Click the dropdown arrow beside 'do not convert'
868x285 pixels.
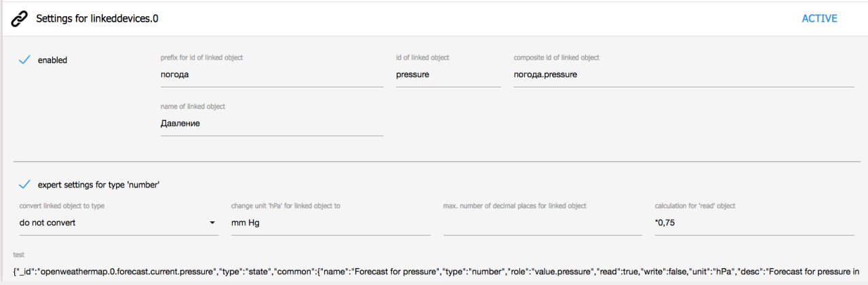[x=212, y=223]
